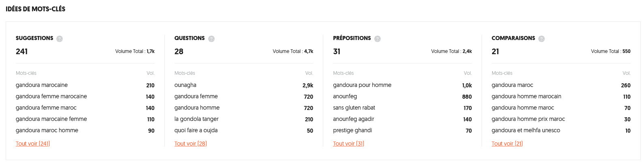Click the keyword gandoura homme prix maroc
This screenshot has height=165, width=644.
528,119
